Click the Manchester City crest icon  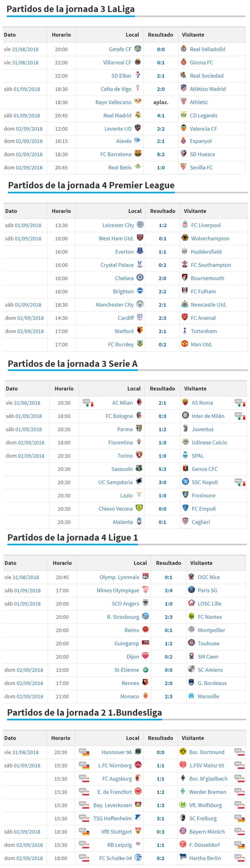pyautogui.click(x=140, y=304)
